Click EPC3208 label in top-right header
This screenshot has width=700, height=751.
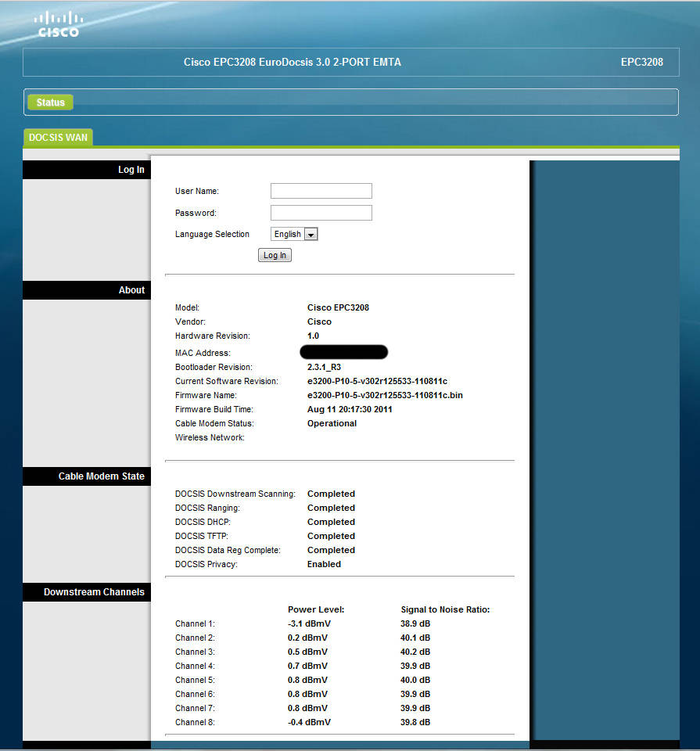tap(641, 62)
